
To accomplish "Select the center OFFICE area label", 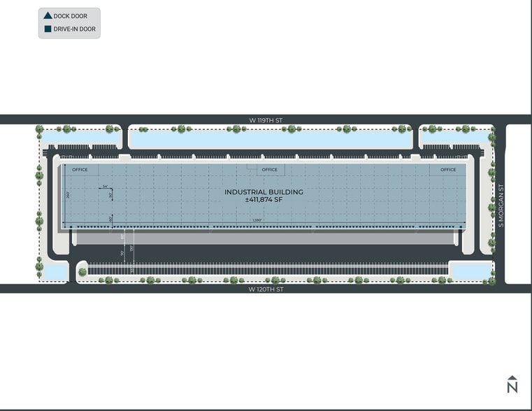I will 269,170.
